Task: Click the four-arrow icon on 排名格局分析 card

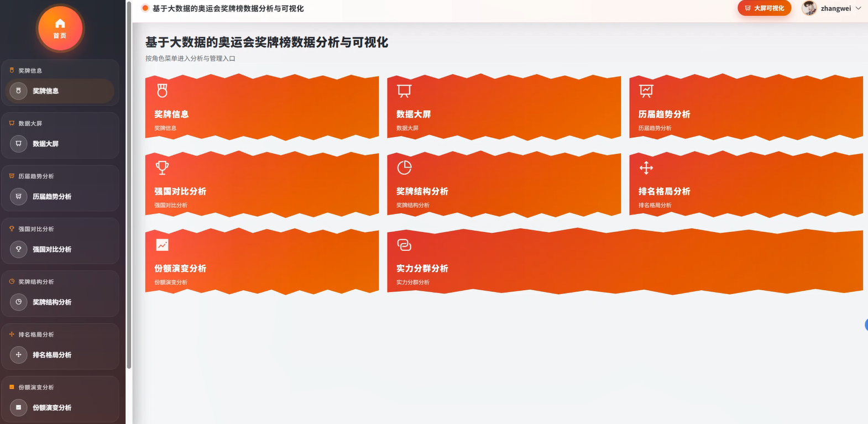Action: pyautogui.click(x=646, y=167)
